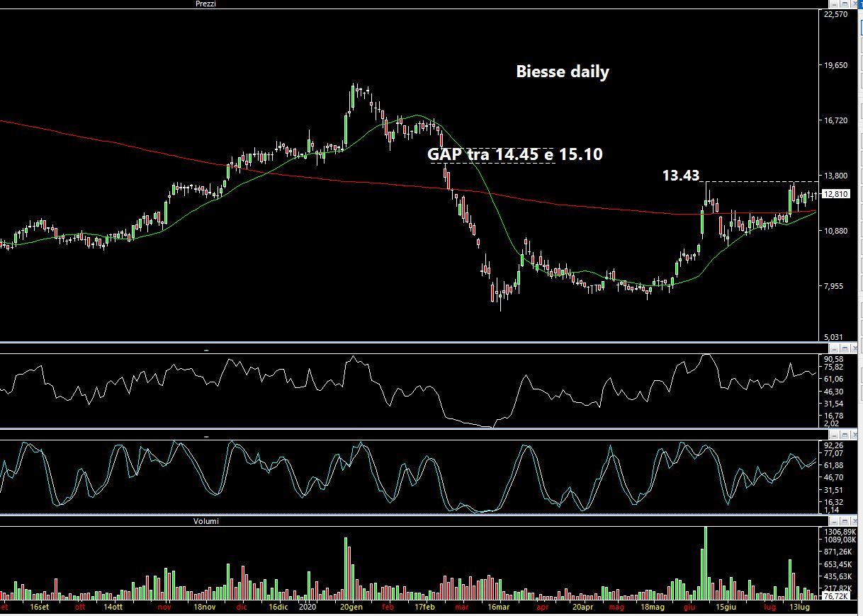Viewport: 863px width, 616px height.
Task: Close the stochastic pane with 92,26 scale
Action: click(x=854, y=434)
